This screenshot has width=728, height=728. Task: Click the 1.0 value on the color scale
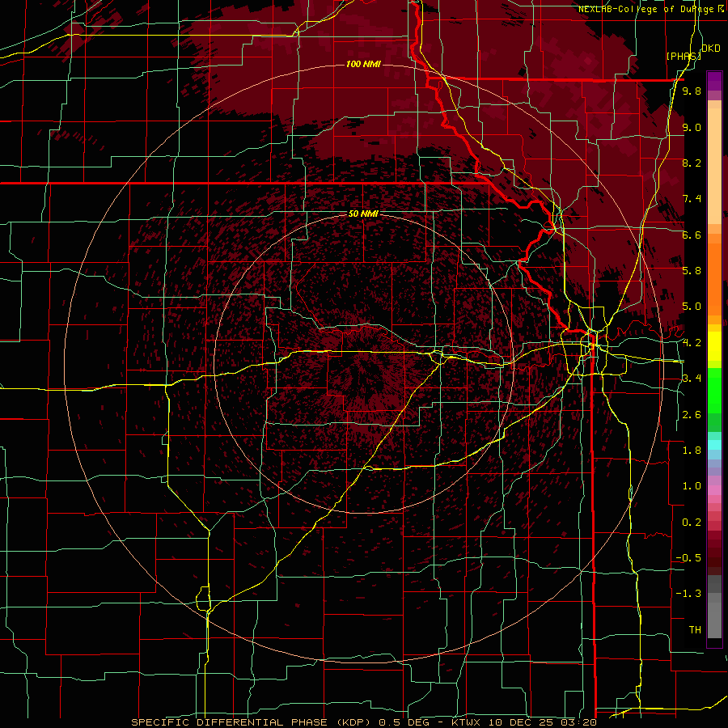pyautogui.click(x=692, y=486)
